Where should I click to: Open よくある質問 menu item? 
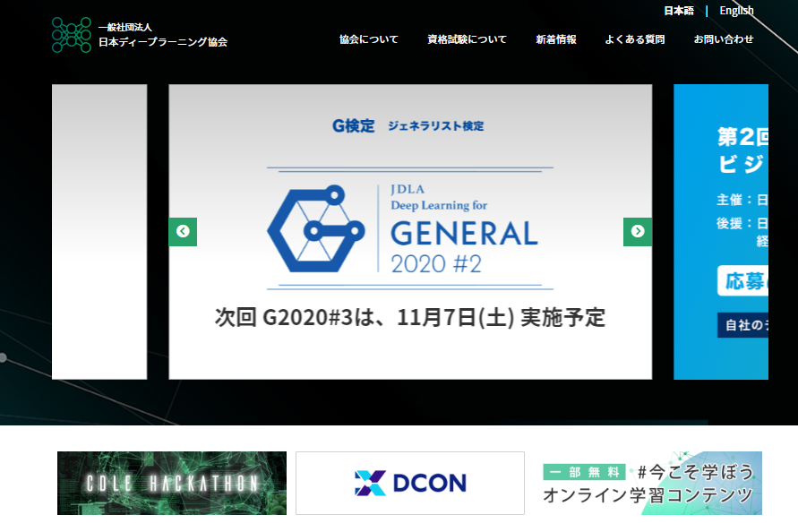[x=635, y=39]
